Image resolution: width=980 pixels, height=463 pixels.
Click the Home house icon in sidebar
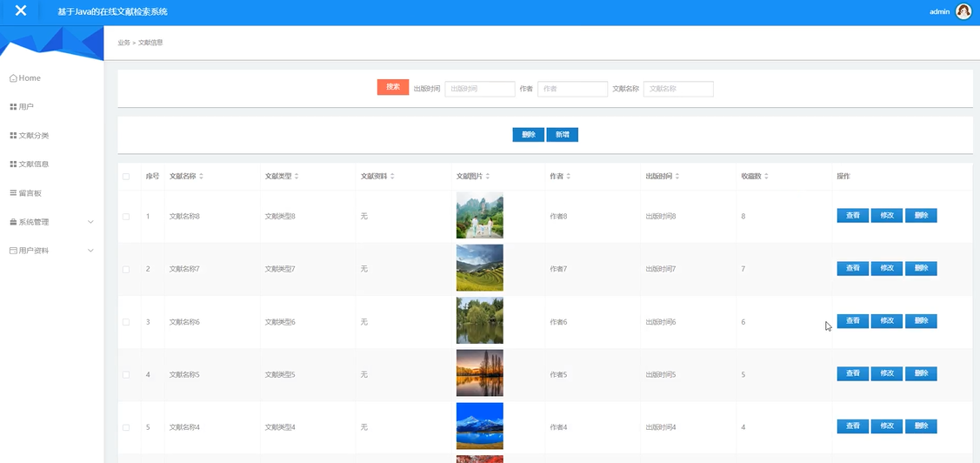[13, 78]
